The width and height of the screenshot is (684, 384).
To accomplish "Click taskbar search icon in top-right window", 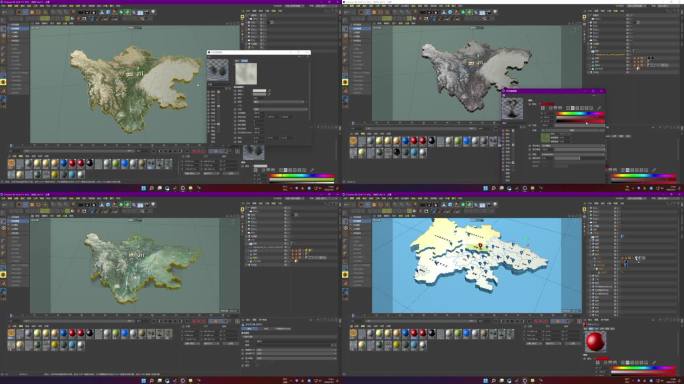I will click(x=494, y=188).
